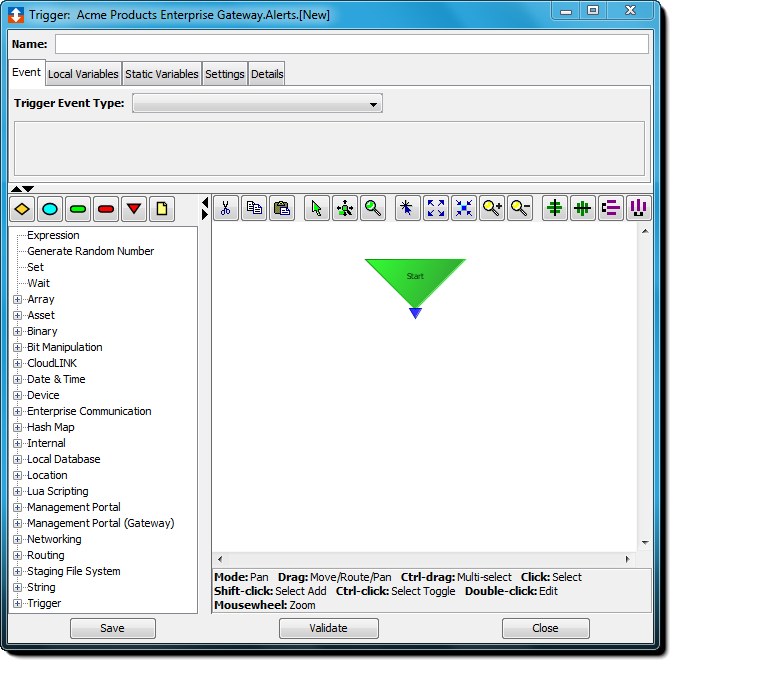This screenshot has height=687, width=763.
Task: Expand the Networking node
Action: [18, 540]
